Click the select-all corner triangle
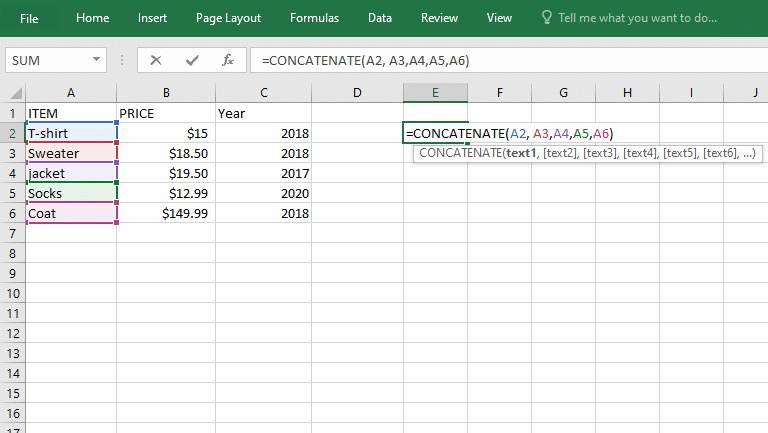Viewport: 768px width, 433px height. tap(12, 93)
